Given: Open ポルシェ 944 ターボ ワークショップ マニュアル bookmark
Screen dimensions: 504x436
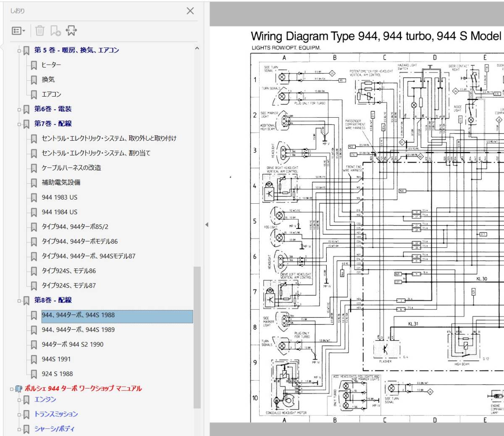Looking at the screenshot, I should pos(83,389).
